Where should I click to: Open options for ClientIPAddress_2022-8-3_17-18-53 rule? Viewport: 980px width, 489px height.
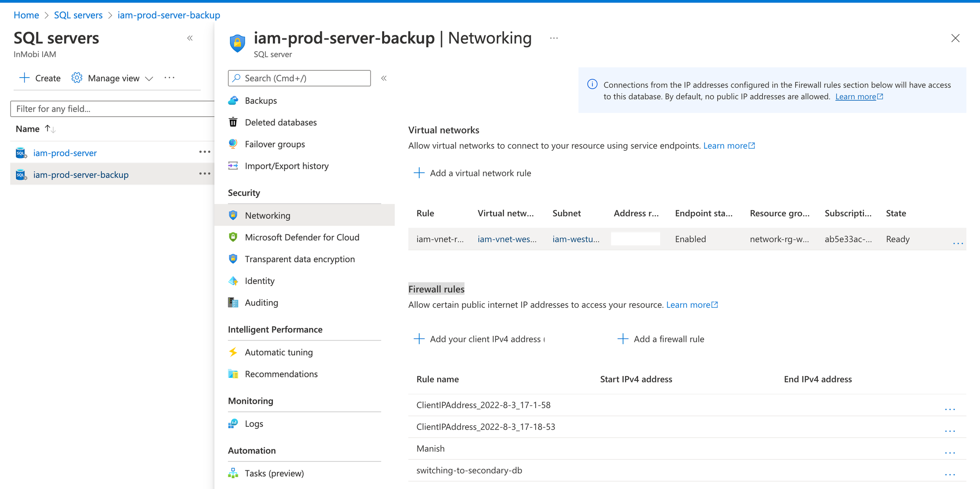[950, 431]
